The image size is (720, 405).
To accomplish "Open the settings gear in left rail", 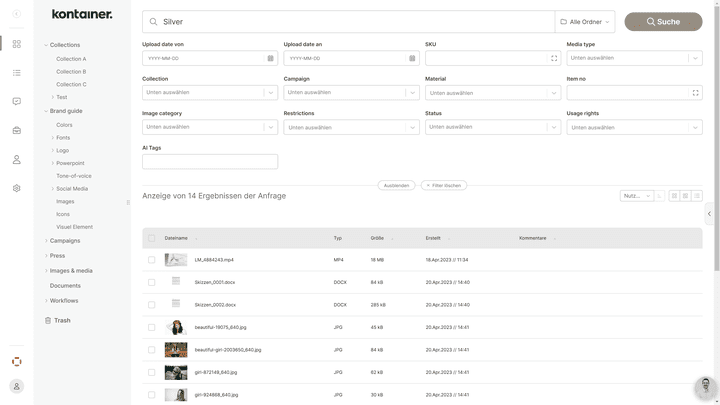I will pyautogui.click(x=17, y=188).
